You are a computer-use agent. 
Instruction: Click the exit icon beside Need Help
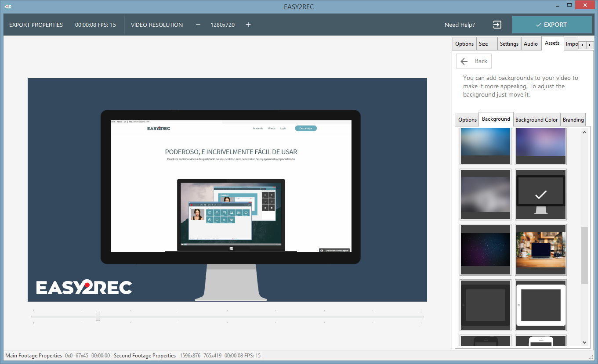[x=497, y=25]
